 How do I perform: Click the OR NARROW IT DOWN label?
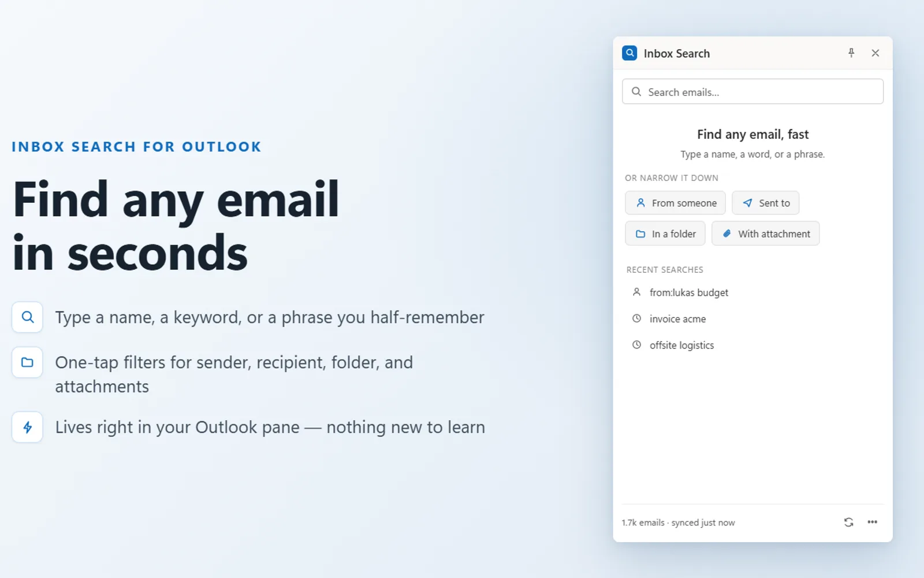672,178
